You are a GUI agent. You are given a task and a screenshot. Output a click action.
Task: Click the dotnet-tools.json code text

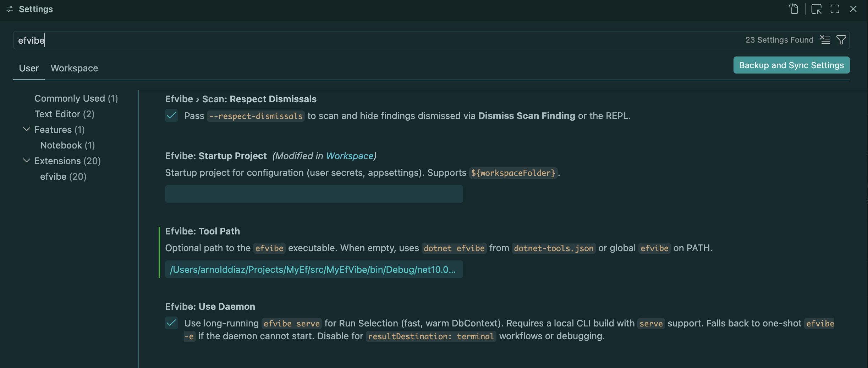click(x=554, y=248)
